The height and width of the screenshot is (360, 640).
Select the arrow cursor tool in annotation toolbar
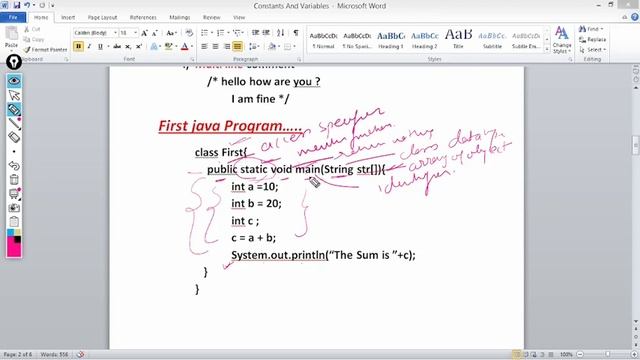[14, 95]
